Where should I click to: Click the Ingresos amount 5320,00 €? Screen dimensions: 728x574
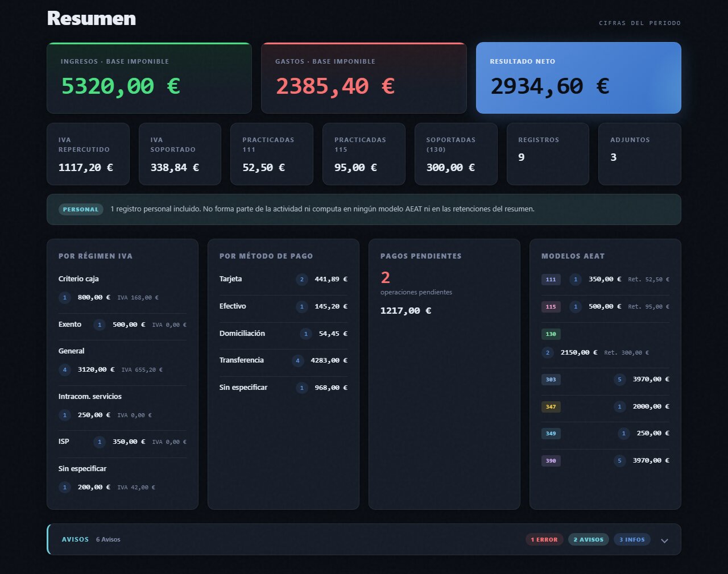pos(121,86)
